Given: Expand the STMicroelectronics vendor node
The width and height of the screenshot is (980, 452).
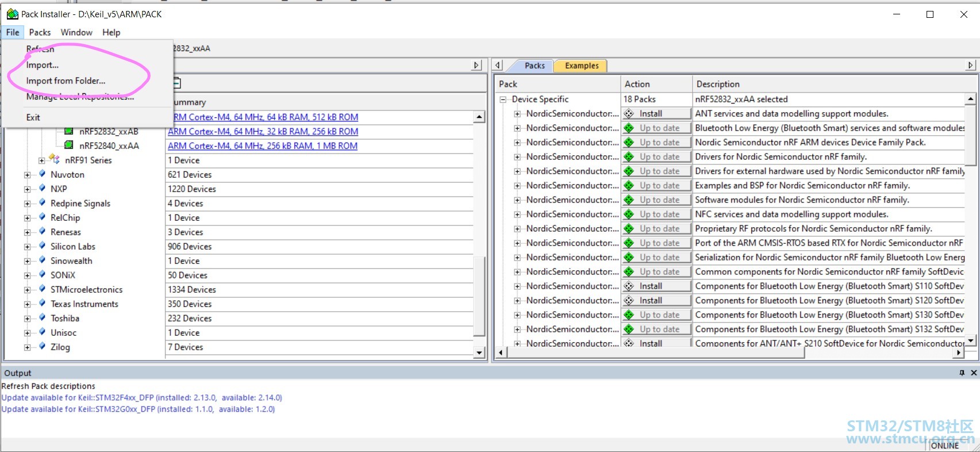Looking at the screenshot, I should [27, 290].
